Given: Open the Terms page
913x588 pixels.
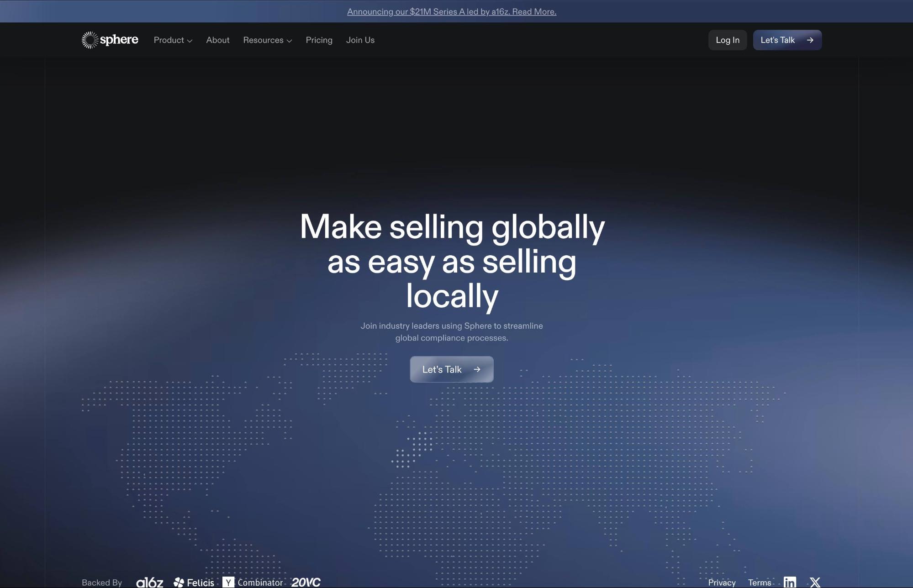Looking at the screenshot, I should point(760,582).
